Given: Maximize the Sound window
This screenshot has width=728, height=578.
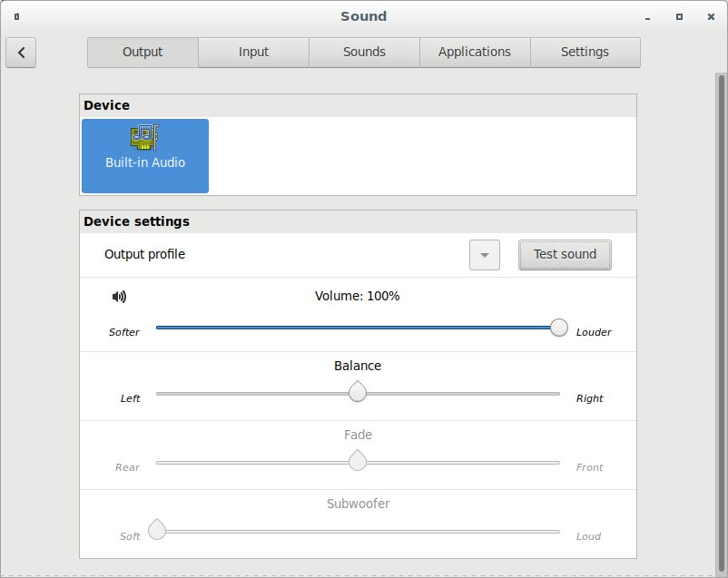Looking at the screenshot, I should click(679, 16).
